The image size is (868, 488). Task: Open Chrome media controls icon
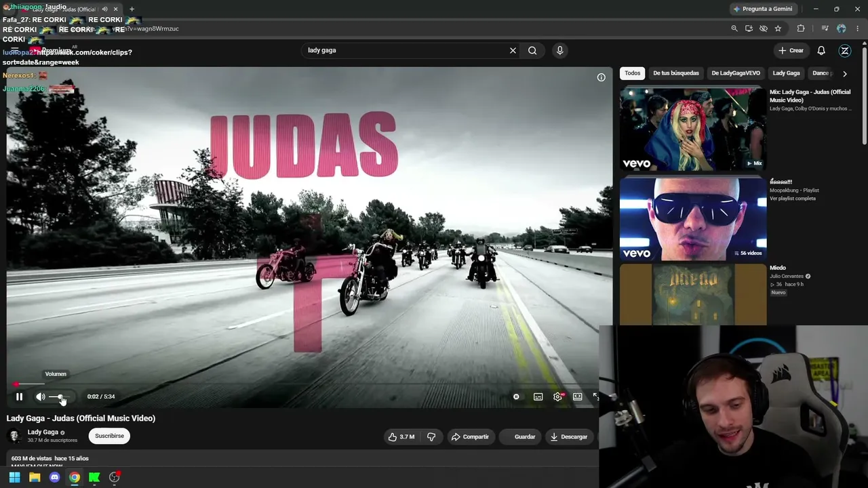pyautogui.click(x=825, y=28)
